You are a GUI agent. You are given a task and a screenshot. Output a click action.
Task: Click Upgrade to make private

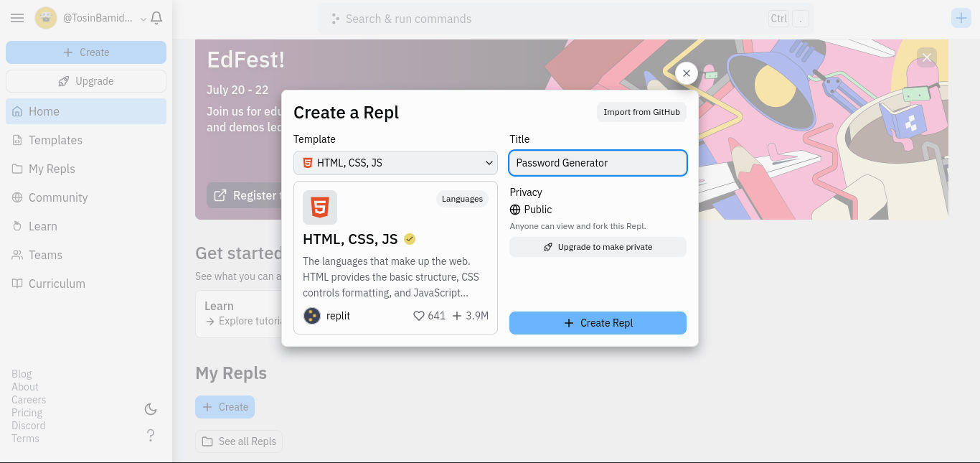[598, 247]
